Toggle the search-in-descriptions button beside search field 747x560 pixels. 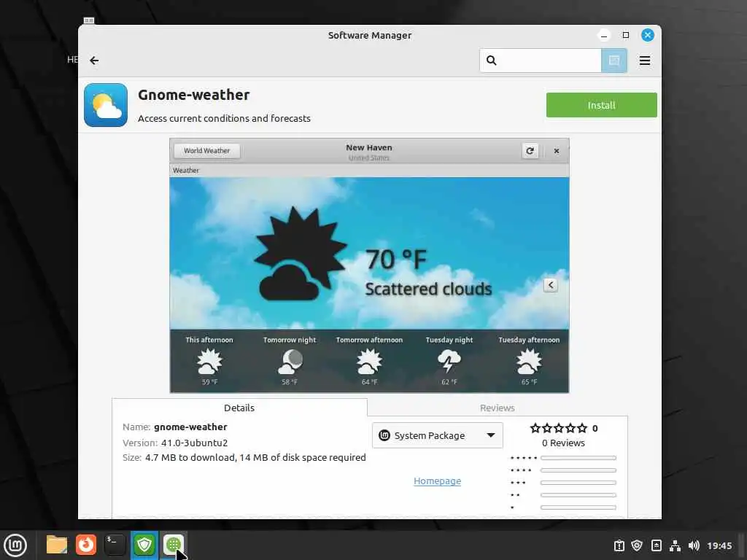[x=614, y=61]
